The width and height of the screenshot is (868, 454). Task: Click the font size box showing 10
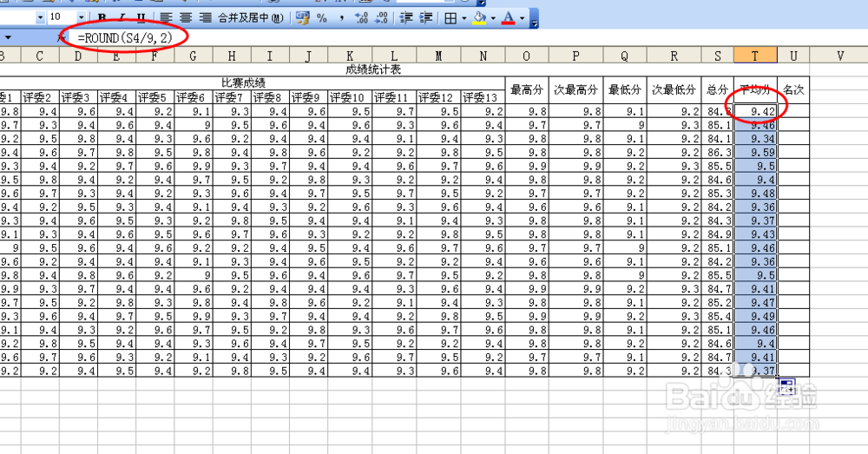(x=61, y=17)
